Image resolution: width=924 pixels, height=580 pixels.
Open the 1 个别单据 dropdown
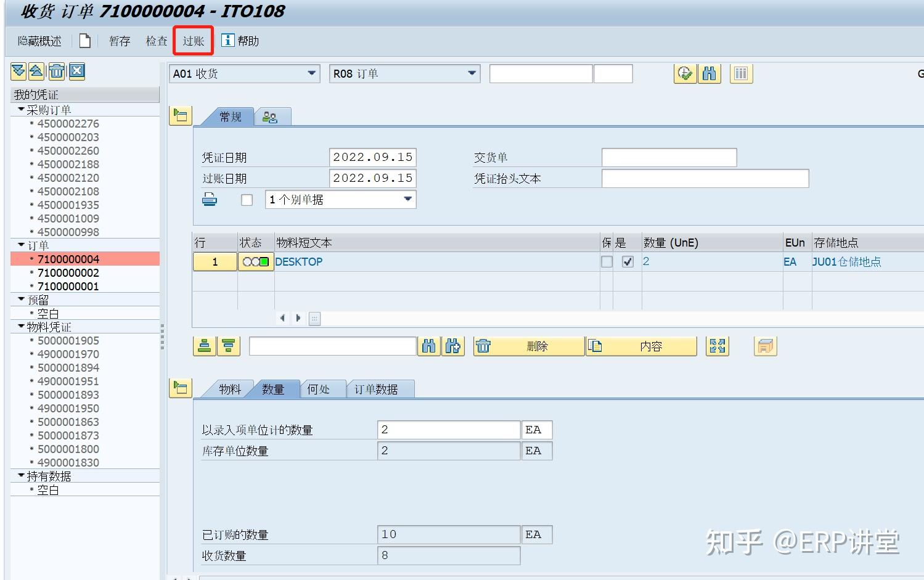pyautogui.click(x=407, y=199)
